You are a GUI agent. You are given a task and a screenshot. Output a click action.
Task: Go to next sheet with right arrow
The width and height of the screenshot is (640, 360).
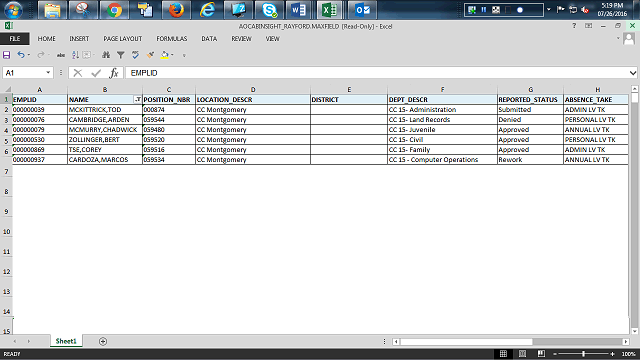(x=29, y=341)
